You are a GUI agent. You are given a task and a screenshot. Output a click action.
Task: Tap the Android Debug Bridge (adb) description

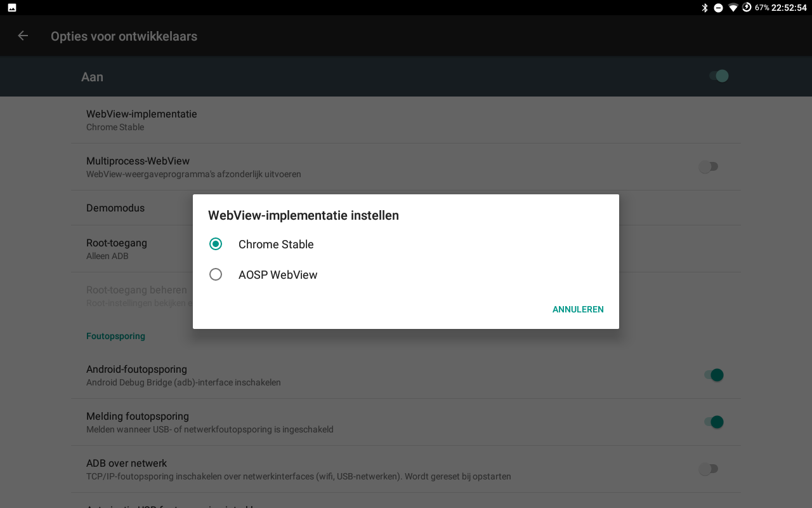coord(183,382)
